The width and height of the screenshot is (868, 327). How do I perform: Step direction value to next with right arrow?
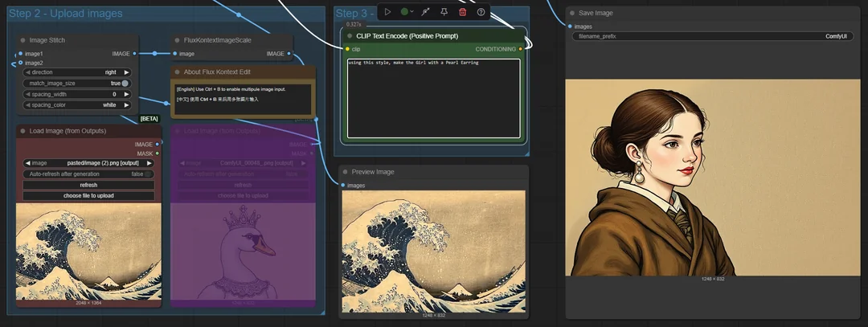pyautogui.click(x=126, y=72)
